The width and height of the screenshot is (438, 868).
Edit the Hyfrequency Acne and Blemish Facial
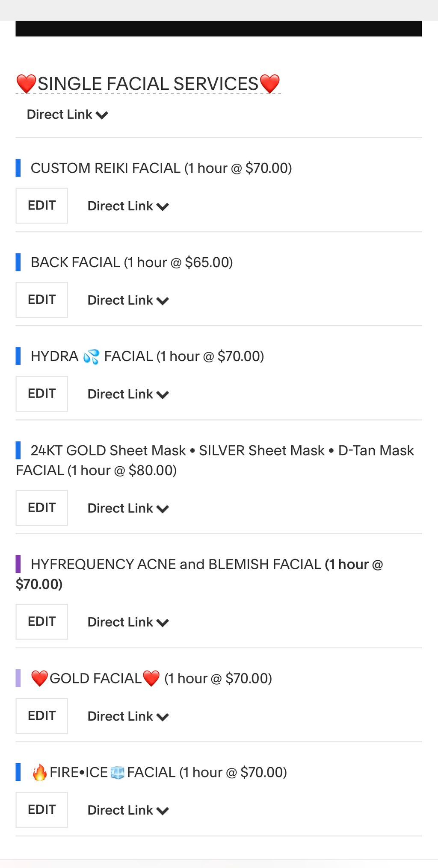pyautogui.click(x=41, y=621)
